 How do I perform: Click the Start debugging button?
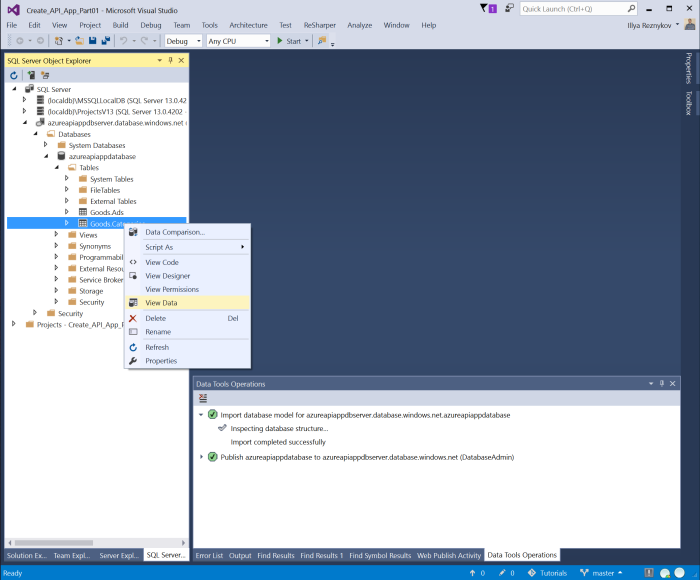tap(289, 41)
